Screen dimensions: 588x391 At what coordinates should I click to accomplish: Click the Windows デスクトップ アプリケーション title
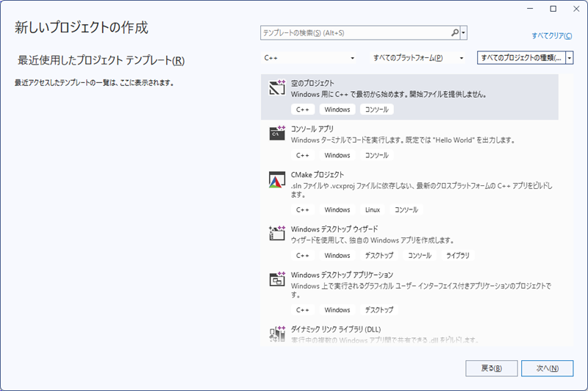coord(342,275)
